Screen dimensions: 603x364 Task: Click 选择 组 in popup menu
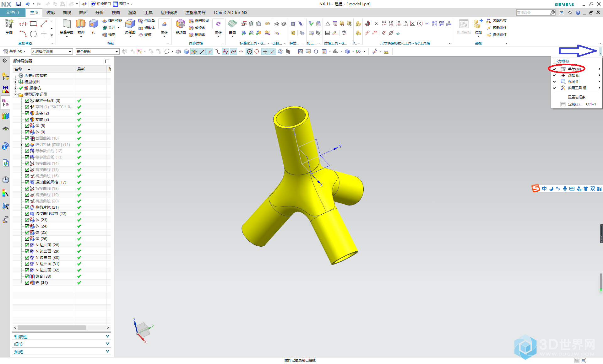(577, 75)
